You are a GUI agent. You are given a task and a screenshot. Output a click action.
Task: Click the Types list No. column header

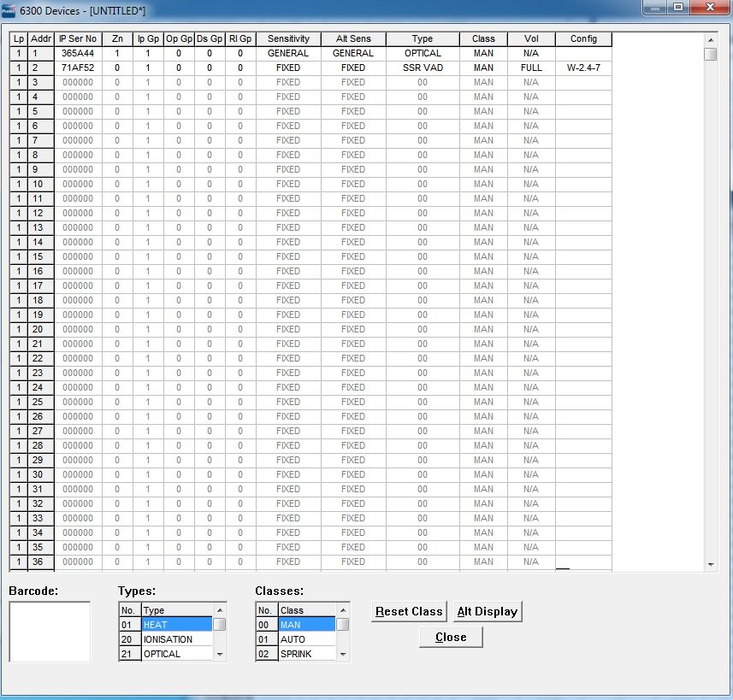130,610
